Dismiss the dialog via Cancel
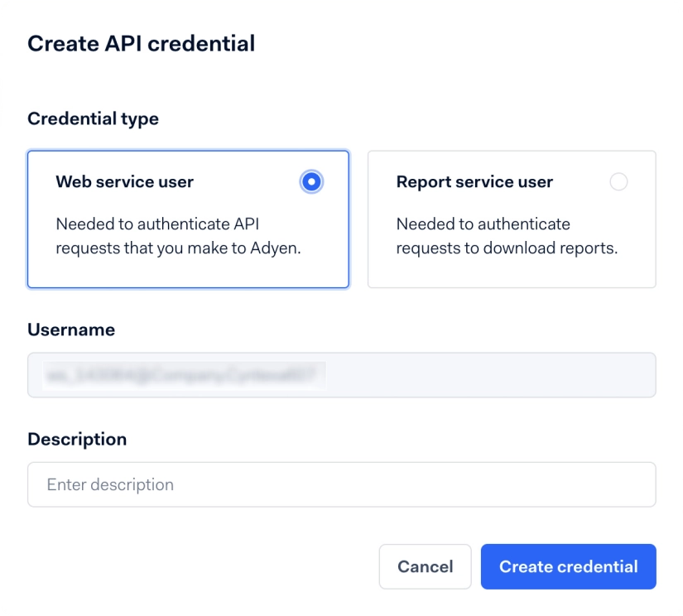 (x=425, y=566)
